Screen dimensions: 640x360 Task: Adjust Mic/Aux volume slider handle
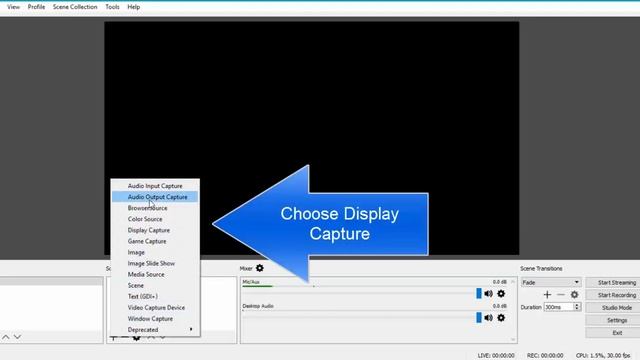click(x=479, y=293)
